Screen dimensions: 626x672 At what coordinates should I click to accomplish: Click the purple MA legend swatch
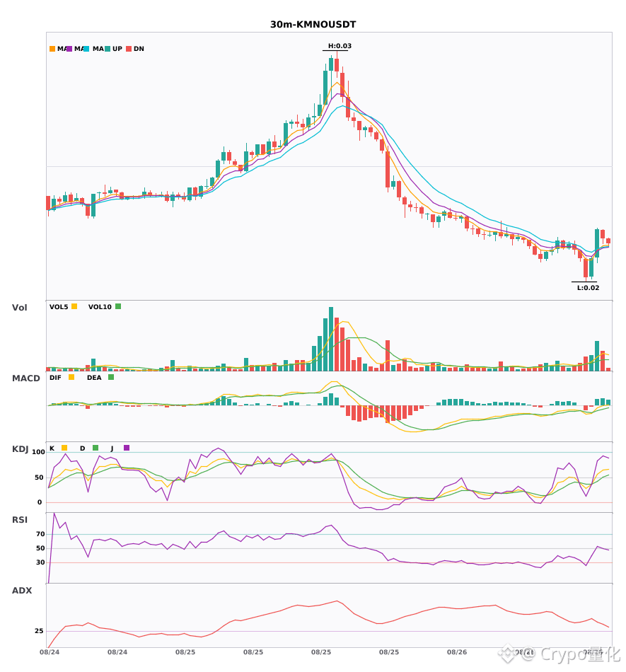click(69, 49)
